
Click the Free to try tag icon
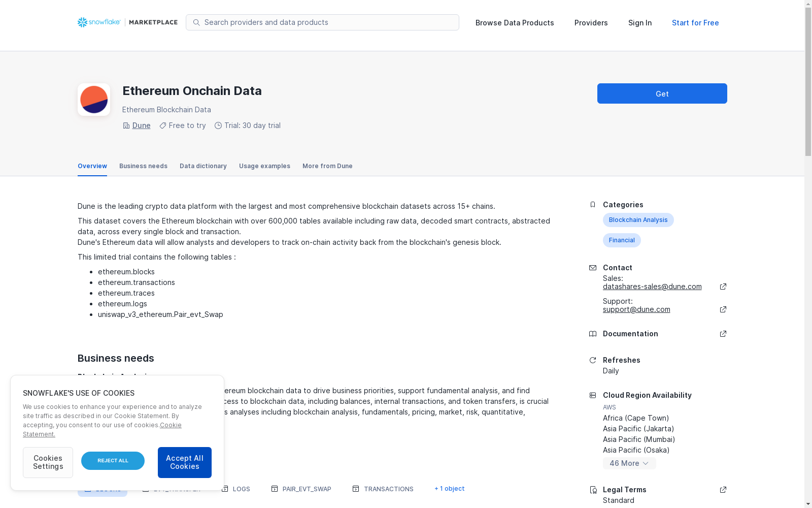[163, 125]
